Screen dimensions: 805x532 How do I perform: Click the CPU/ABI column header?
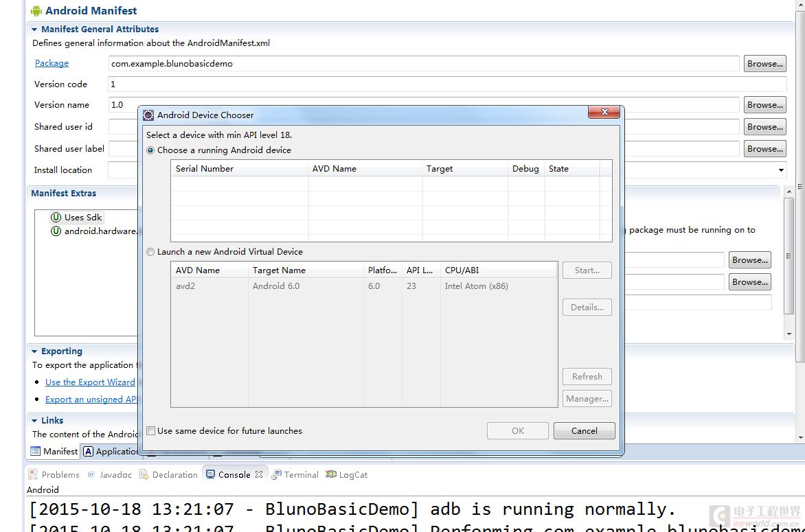point(499,270)
